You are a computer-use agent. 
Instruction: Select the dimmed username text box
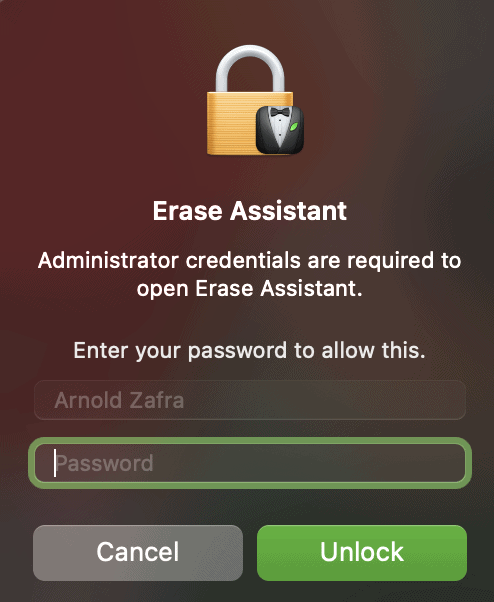tap(250, 400)
